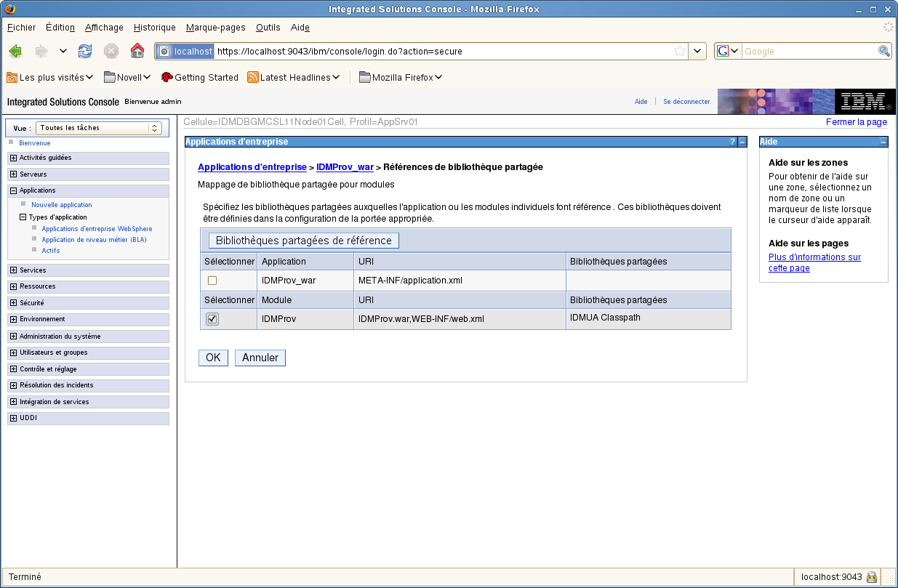The image size is (898, 588).
Task: Open the Vue Toutes les tâches combo box
Action: 99,128
